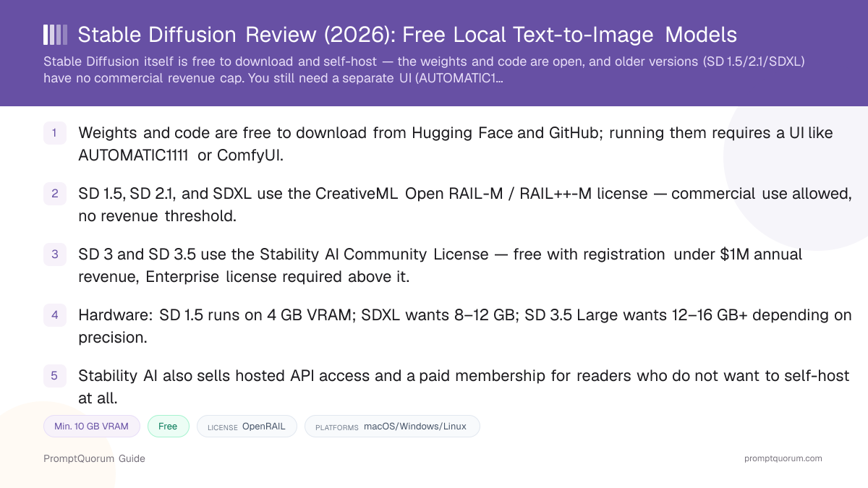This screenshot has height=488, width=868.
Task: Click number badge 1
Action: pyautogui.click(x=55, y=133)
